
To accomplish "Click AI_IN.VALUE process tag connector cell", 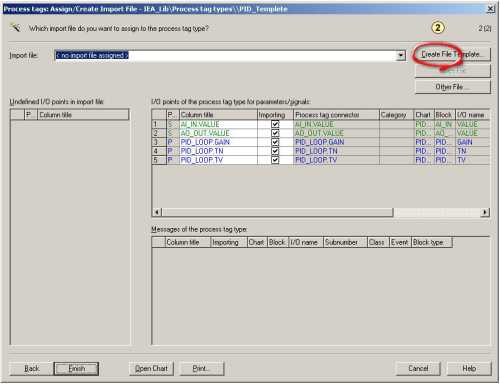I will coord(336,124).
